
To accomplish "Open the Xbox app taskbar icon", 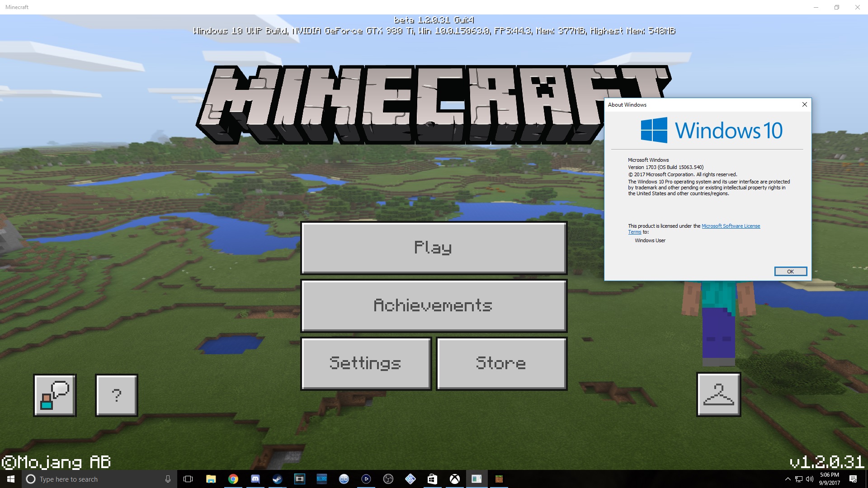I will 455,479.
